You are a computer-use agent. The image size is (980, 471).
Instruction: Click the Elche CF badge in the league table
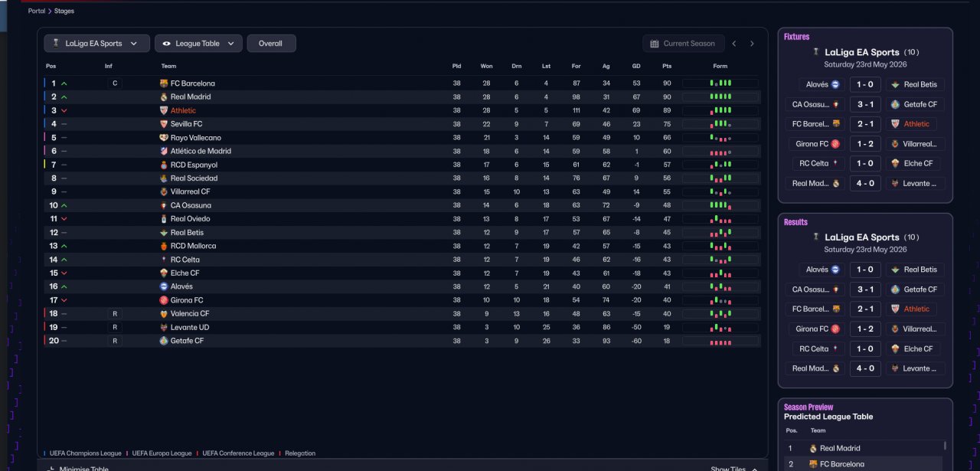click(164, 273)
